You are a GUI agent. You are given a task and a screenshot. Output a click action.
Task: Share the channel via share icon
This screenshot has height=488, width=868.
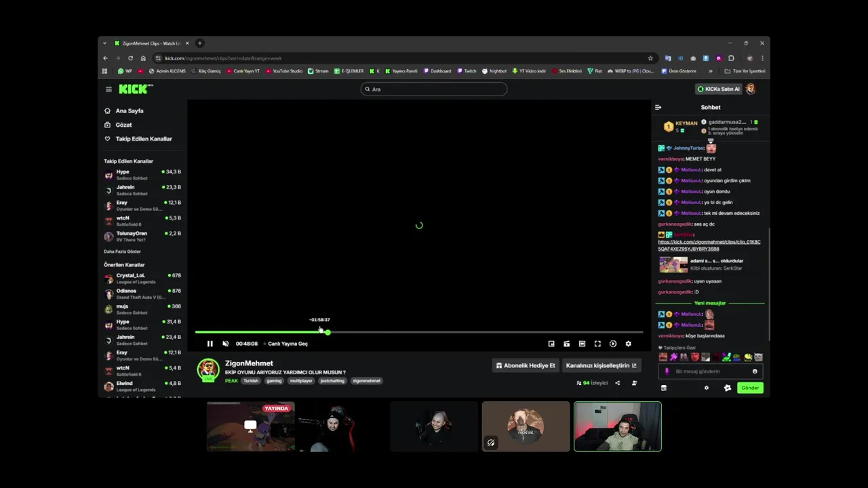(x=617, y=383)
